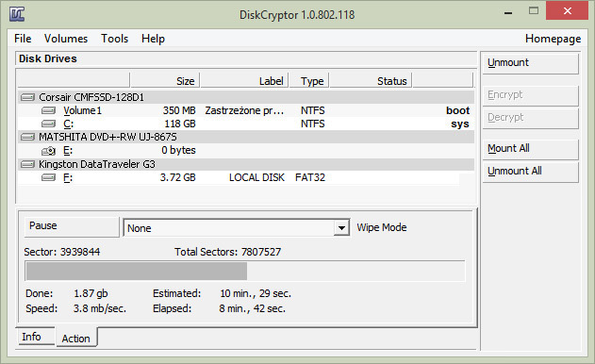
Task: Click the Unmount All button
Action: click(530, 172)
